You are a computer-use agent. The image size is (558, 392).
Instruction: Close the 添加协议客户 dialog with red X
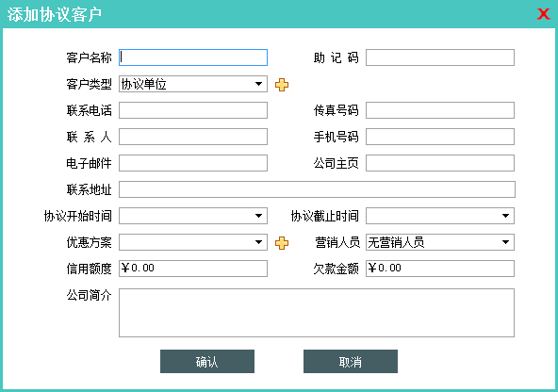click(544, 14)
